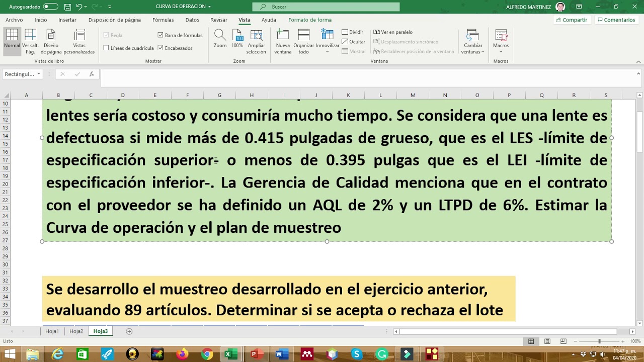Switch to the Fórmulas ribbon tab
Image resolution: width=644 pixels, height=362 pixels.
pos(163,20)
